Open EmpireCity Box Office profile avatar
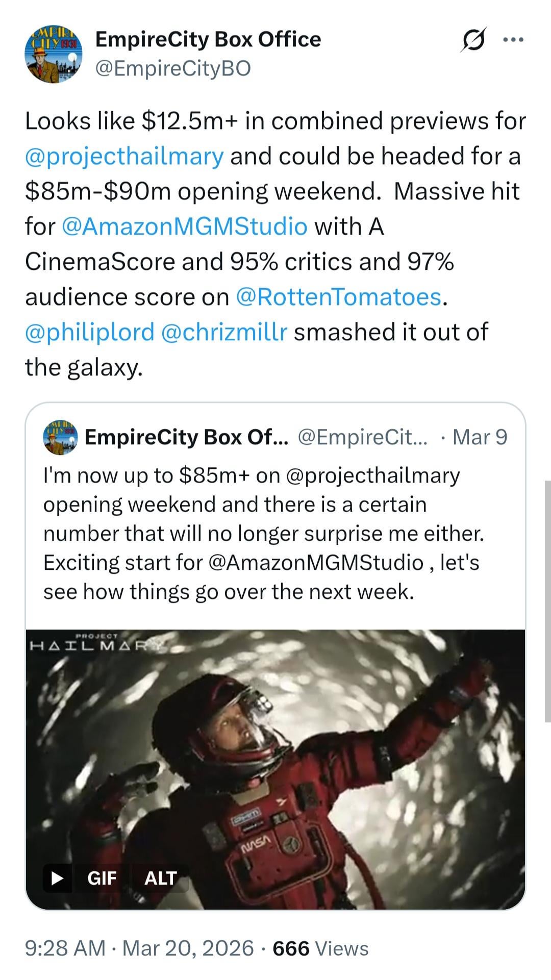Viewport: 551px width, 980px height. [x=53, y=54]
